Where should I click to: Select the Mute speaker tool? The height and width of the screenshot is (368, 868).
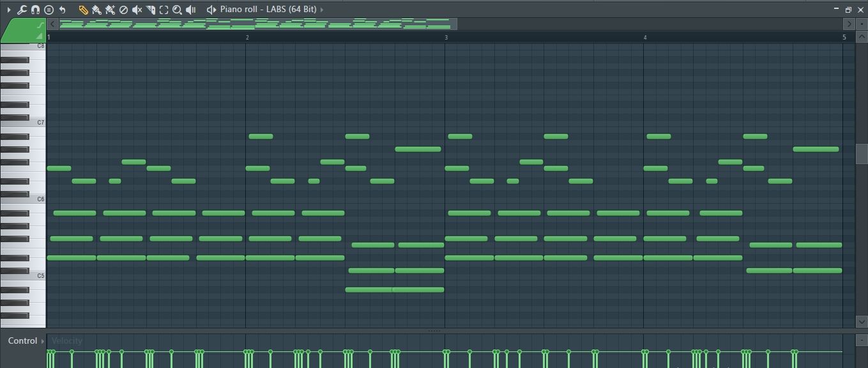pos(137,10)
